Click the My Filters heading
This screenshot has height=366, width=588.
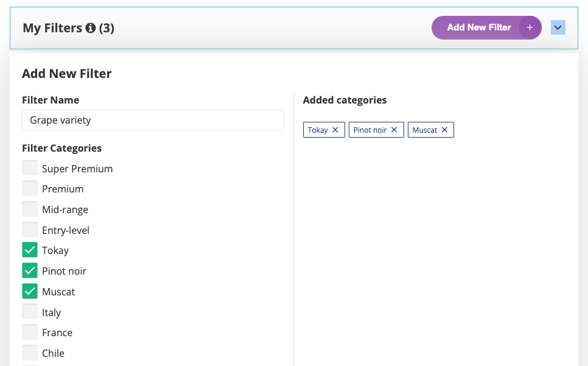(52, 28)
